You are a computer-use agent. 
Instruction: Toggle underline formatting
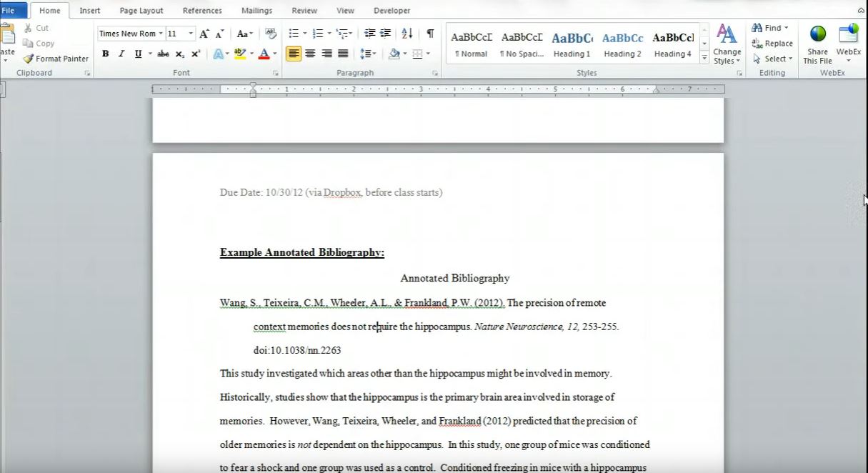click(x=138, y=54)
